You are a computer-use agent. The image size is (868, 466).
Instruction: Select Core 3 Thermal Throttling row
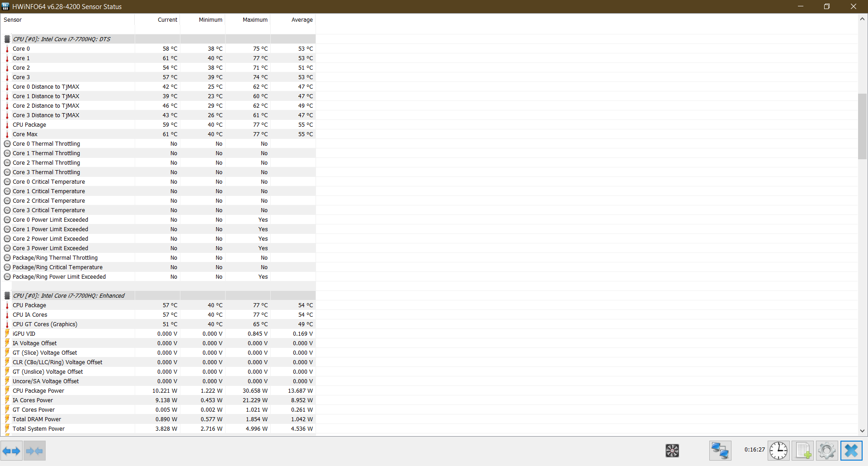[x=158, y=172]
